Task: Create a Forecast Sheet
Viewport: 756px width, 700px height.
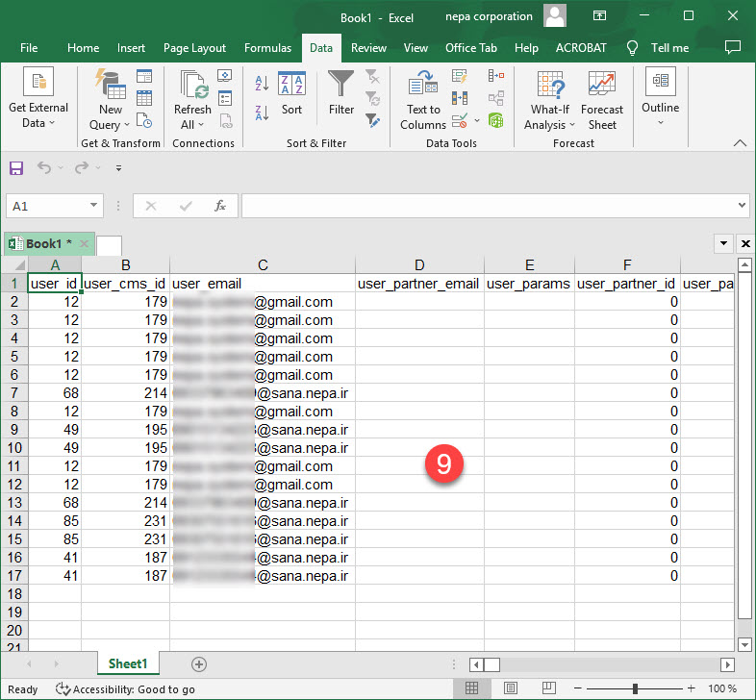Action: coord(602,100)
